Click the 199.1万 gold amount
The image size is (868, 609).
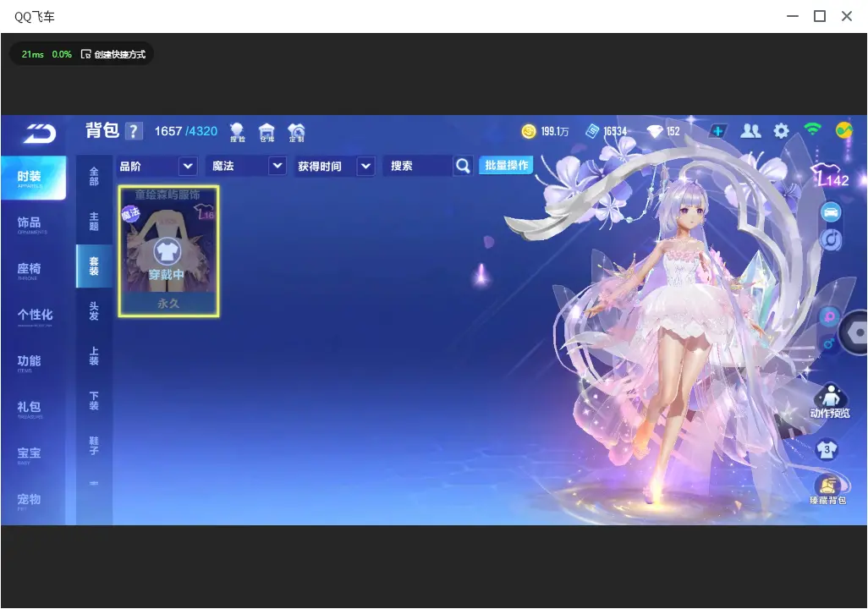click(x=555, y=132)
